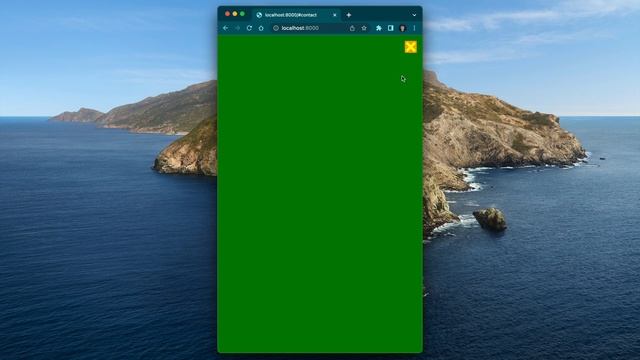The width and height of the screenshot is (640, 360).
Task: Click the red close window button
Action: pyautogui.click(x=227, y=14)
